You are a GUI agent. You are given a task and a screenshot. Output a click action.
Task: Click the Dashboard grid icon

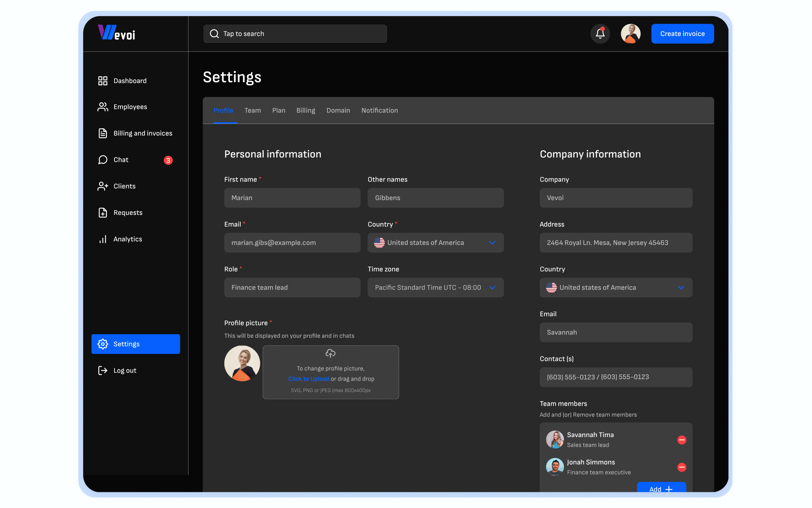[x=103, y=81]
